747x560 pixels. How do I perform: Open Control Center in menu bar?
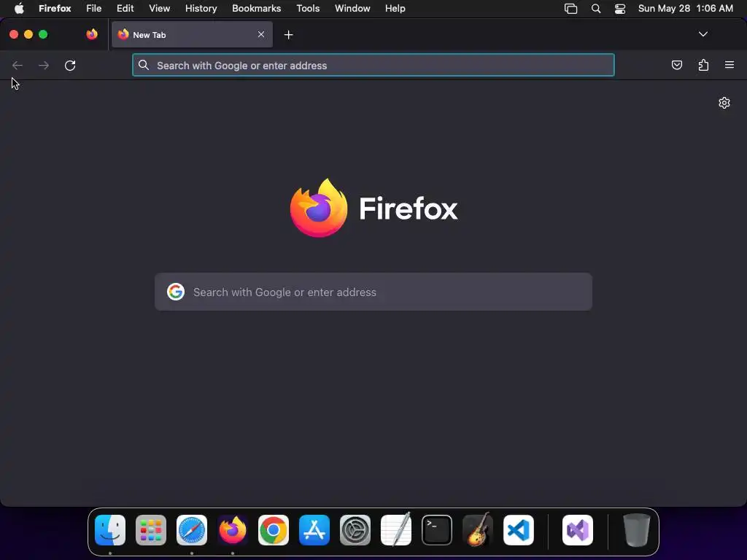coord(620,9)
